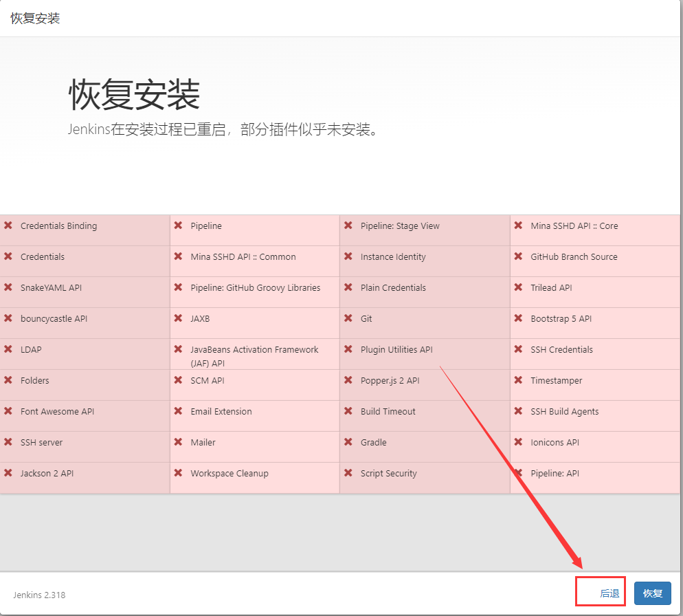Screen dimensions: 683x616
Task: Click the Workspace Cleanup plugin name
Action: coord(229,474)
